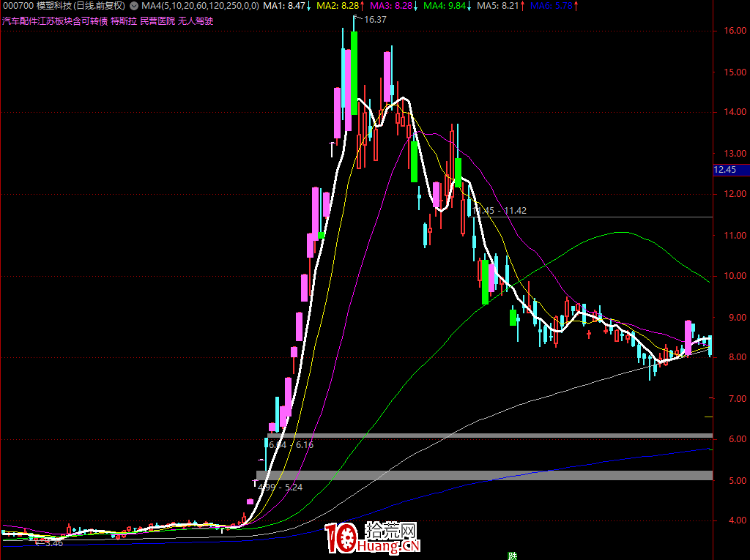
Task: Click the MA1: 8.47 legend value
Action: 286,6
